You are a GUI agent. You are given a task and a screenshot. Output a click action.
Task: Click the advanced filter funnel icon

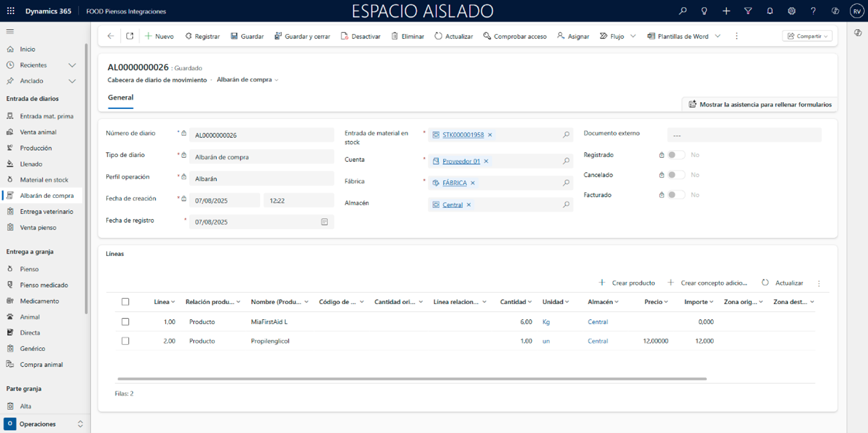tap(748, 11)
